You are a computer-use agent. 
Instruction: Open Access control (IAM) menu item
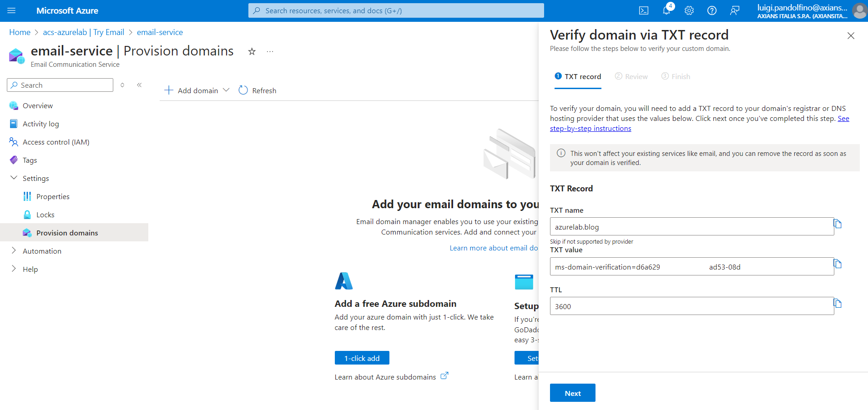point(56,142)
